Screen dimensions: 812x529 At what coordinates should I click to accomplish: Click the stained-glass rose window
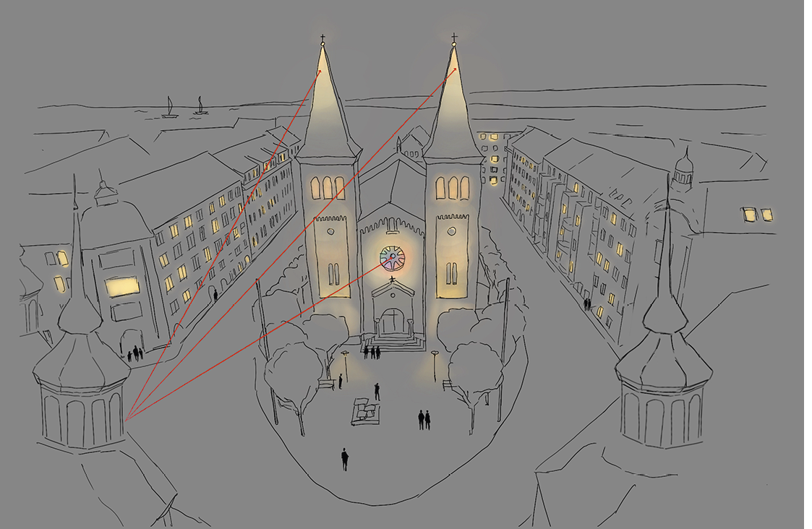click(392, 258)
